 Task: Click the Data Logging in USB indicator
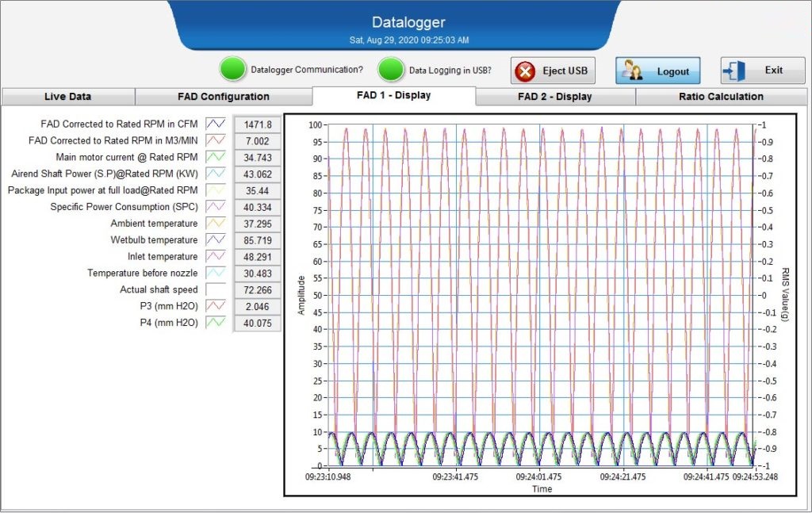pos(391,70)
